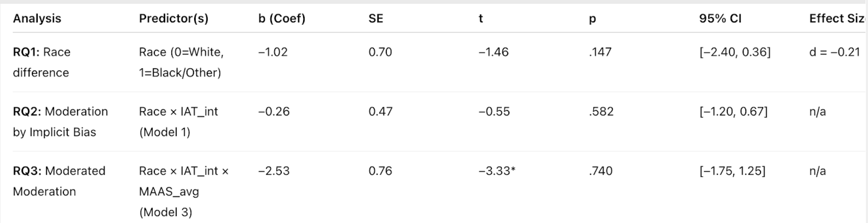Select the RQ2: Moderation by Implicit Bias cell
868x223 pixels.
(60, 122)
